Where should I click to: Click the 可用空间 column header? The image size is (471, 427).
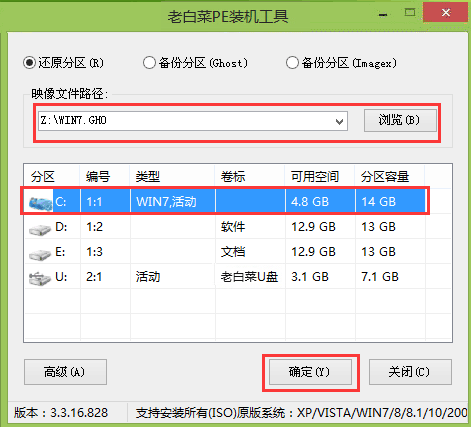319,176
